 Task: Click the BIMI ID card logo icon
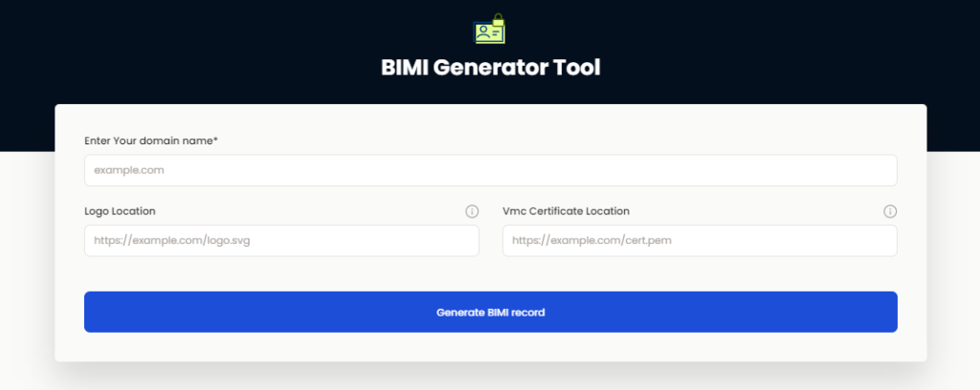489,29
